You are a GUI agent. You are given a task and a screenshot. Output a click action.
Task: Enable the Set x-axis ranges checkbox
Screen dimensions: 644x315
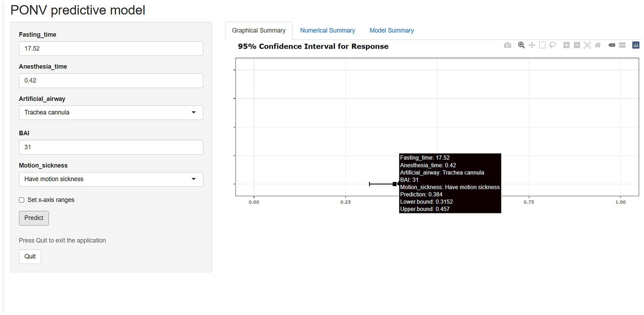[x=22, y=200]
